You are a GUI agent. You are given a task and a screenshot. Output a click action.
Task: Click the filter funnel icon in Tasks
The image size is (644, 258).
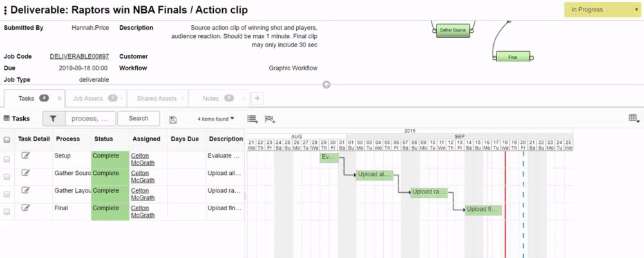click(x=53, y=119)
